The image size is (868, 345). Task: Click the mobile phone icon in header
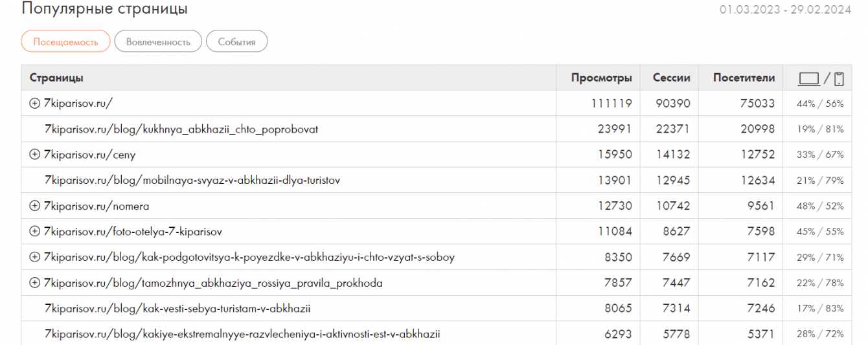[839, 79]
